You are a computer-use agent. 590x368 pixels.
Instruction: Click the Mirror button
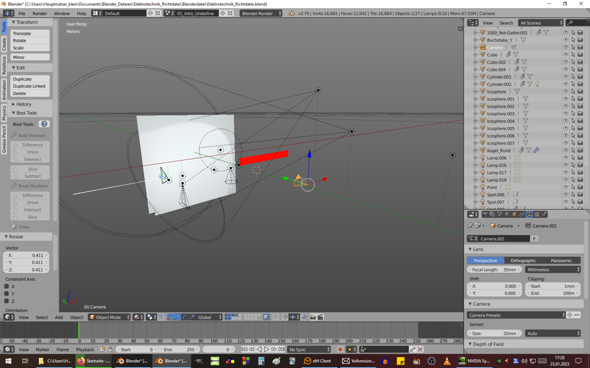30,57
